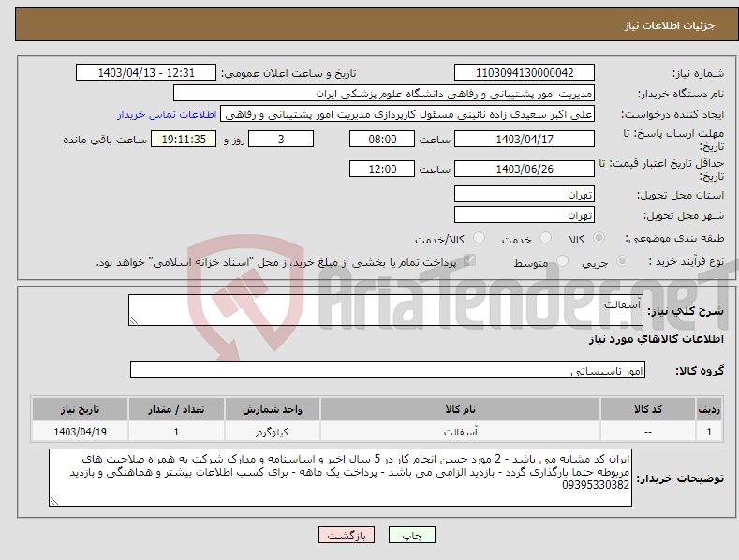The height and width of the screenshot is (560, 739).
Task: Click the row number cell in the آسفالت row
Action: (x=709, y=432)
